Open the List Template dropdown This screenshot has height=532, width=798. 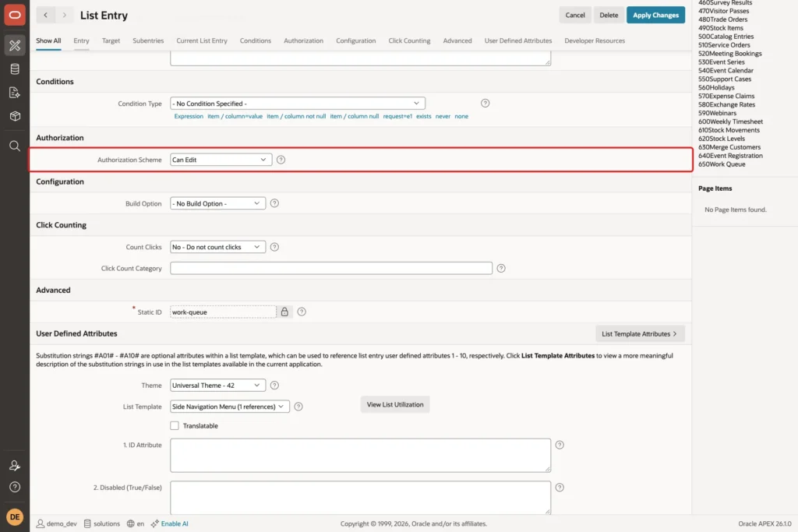pos(230,407)
